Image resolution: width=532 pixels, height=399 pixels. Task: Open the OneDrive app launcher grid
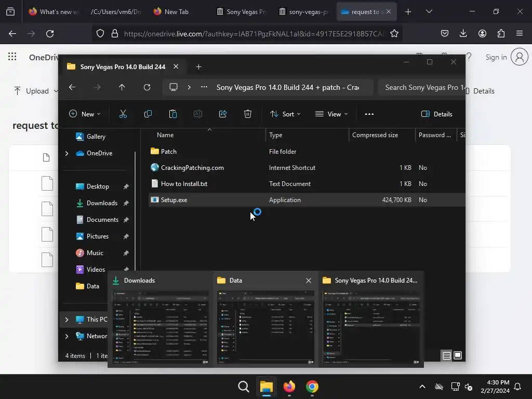[12, 57]
